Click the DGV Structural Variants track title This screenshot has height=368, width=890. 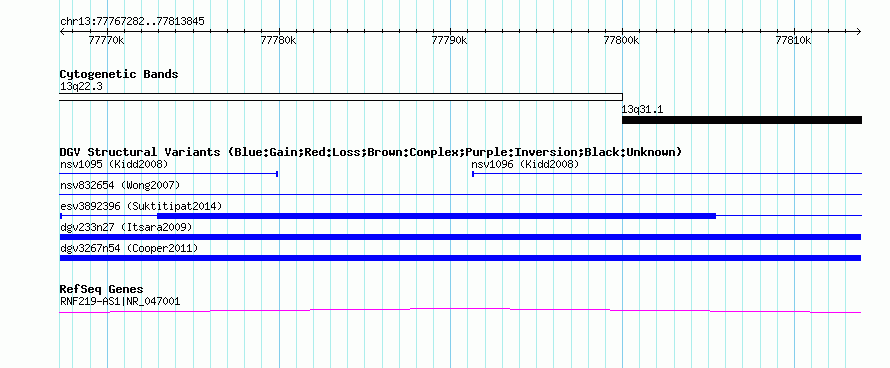click(x=371, y=152)
